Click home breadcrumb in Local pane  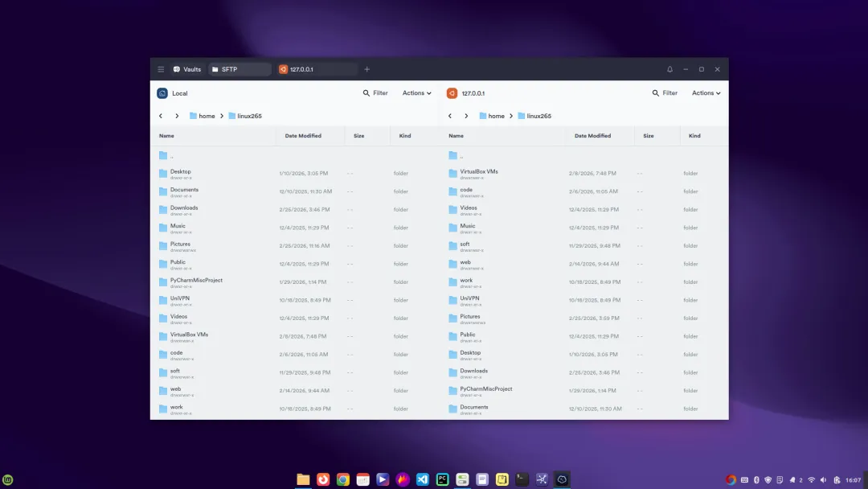(202, 116)
